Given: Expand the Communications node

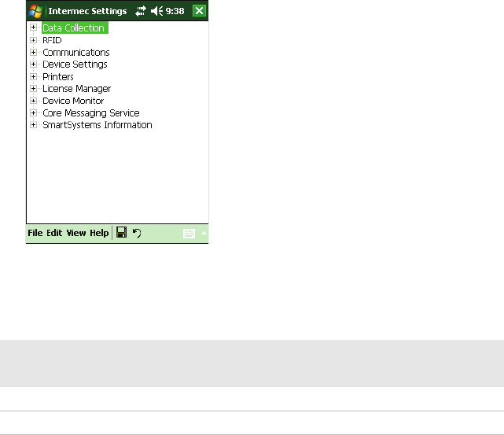Looking at the screenshot, I should click(x=34, y=52).
